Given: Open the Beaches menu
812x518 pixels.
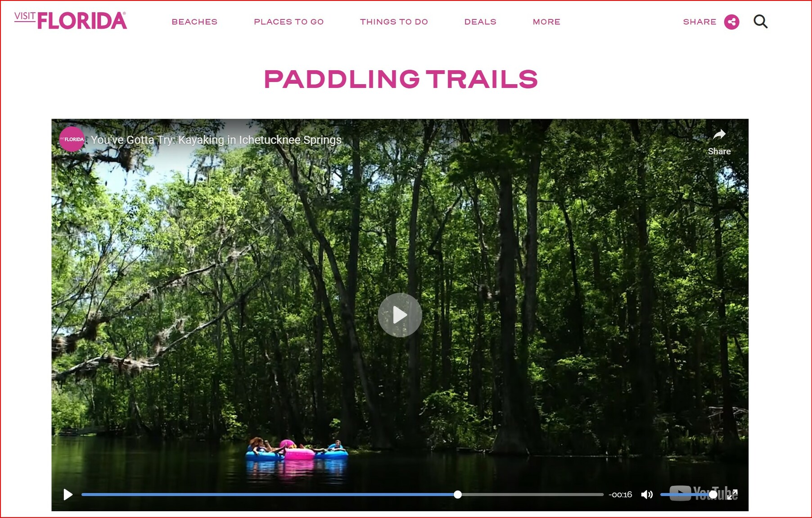Looking at the screenshot, I should point(194,22).
